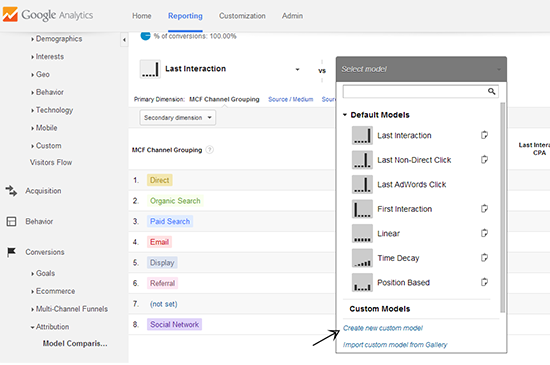Click the Position Based model icon
This screenshot has height=365, width=550.
[x=362, y=283]
